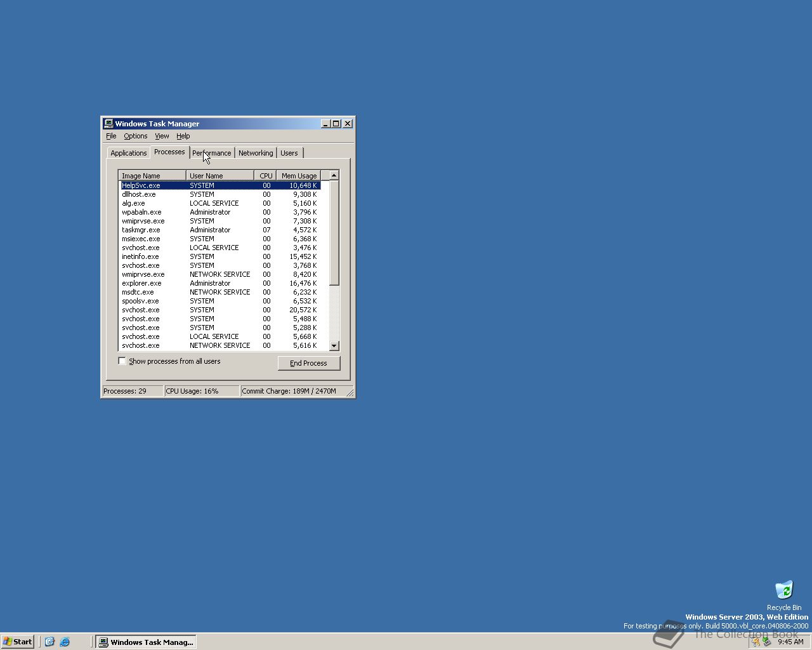Select svchost.exe using 20,572 K memory

pyautogui.click(x=221, y=310)
